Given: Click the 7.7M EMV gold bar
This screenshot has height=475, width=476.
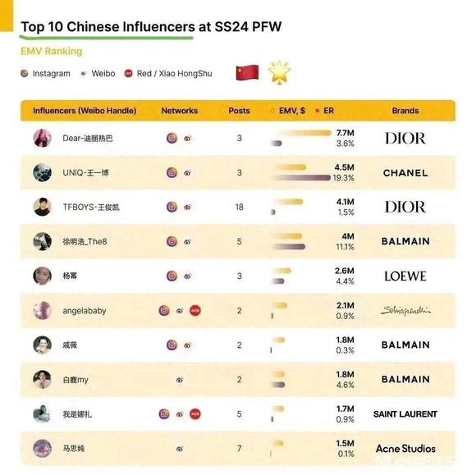Looking at the screenshot, I should tap(304, 133).
